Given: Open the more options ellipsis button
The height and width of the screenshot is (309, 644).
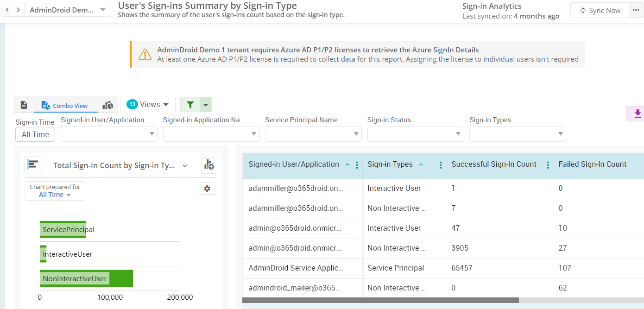Looking at the screenshot, I should click(635, 10).
